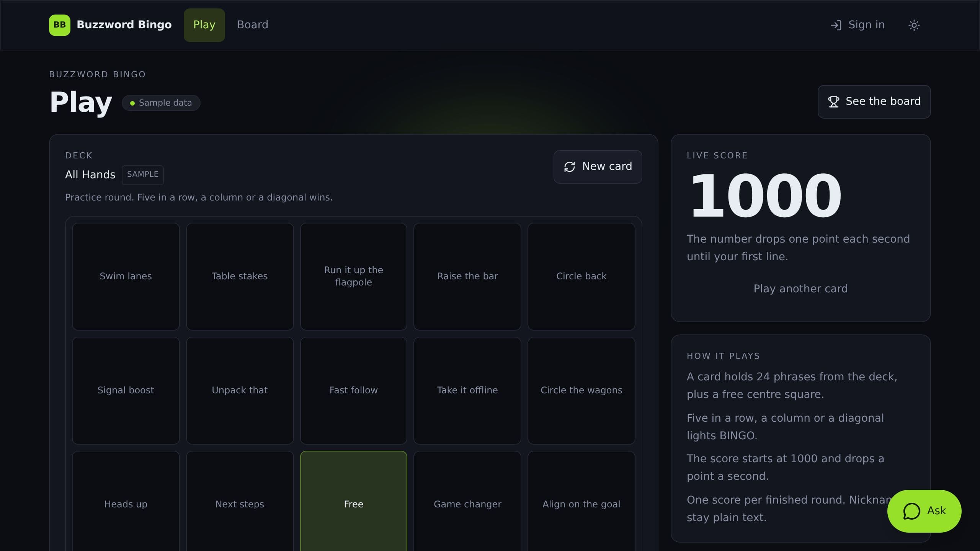Click the LIVE SCORE label

coord(717,156)
